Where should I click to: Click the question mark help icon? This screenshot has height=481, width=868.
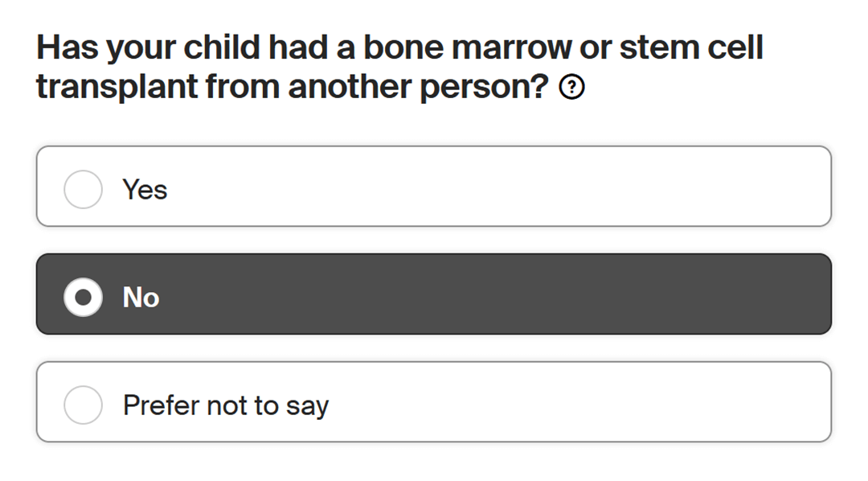(571, 88)
